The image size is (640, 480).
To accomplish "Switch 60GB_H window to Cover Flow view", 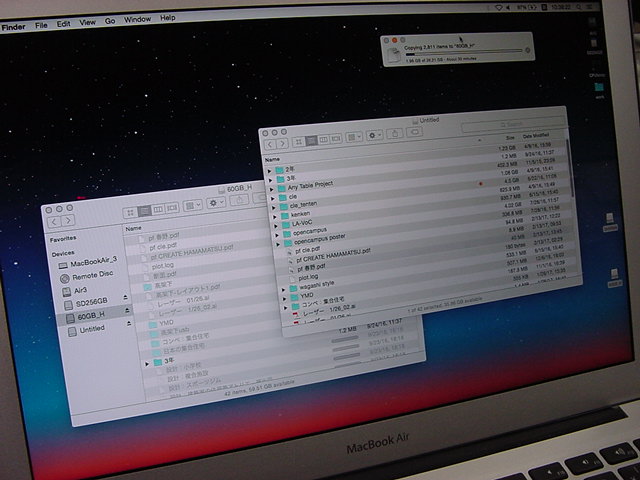I will (x=172, y=208).
